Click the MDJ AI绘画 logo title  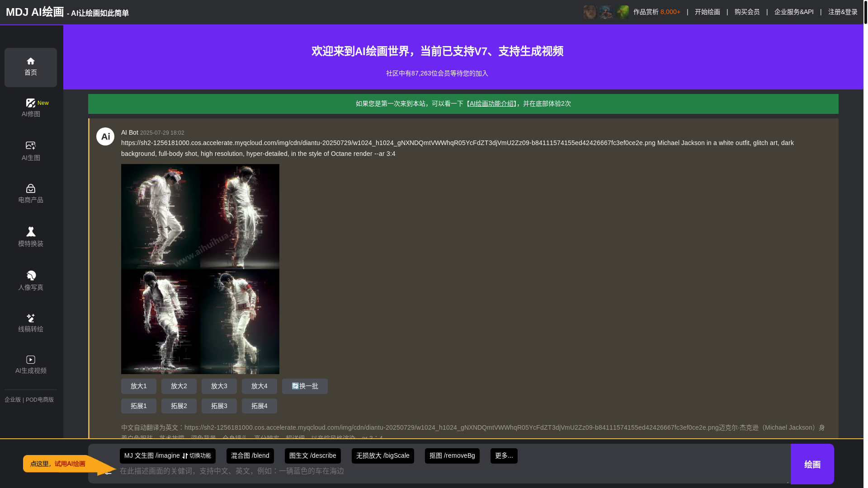coord(35,12)
